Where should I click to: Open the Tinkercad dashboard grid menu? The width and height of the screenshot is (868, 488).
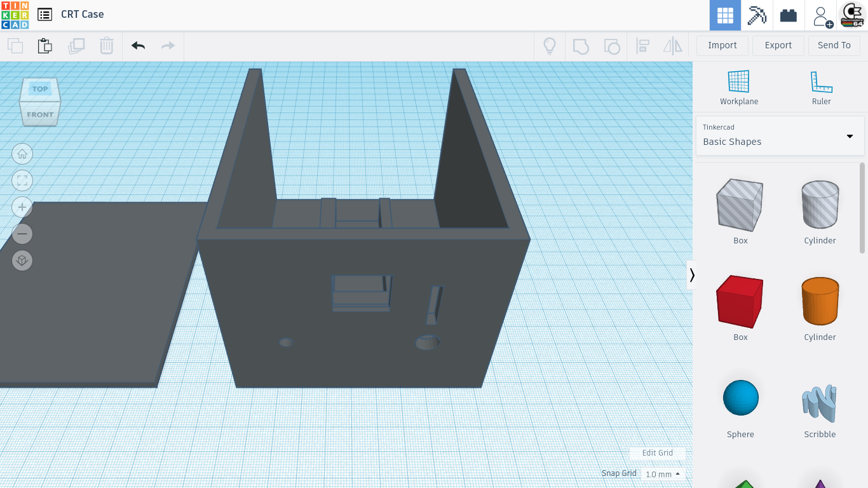tap(725, 15)
